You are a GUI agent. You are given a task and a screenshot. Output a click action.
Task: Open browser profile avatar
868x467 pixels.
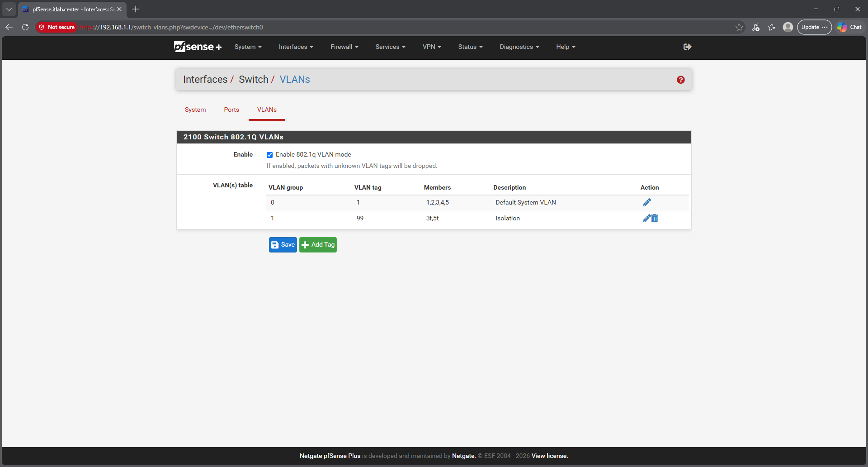[x=788, y=27]
